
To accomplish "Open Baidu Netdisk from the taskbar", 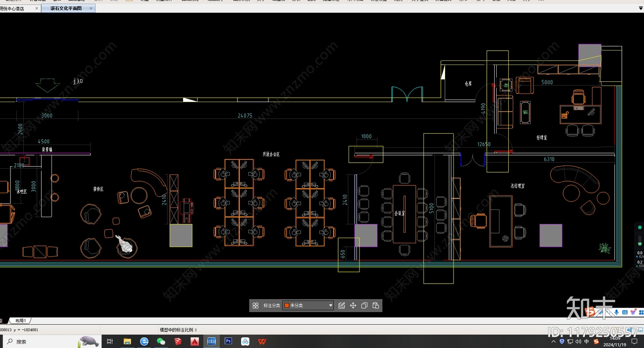I will (x=245, y=342).
